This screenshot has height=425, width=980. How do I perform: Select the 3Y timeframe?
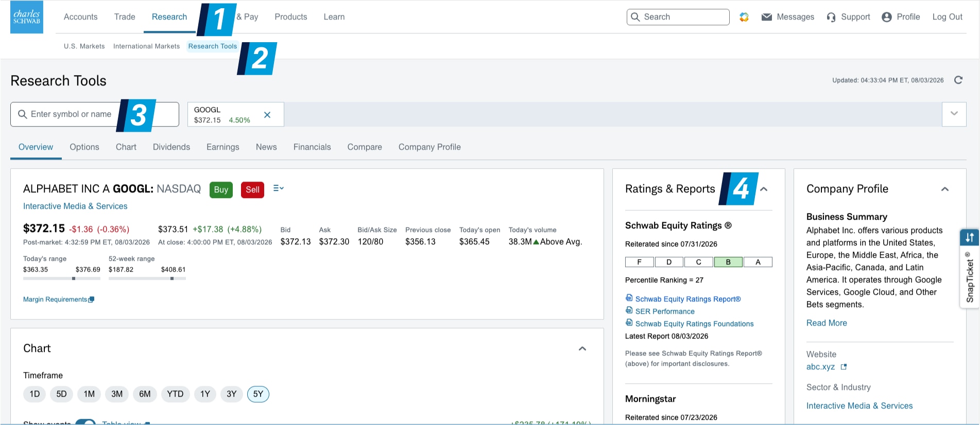tap(232, 394)
